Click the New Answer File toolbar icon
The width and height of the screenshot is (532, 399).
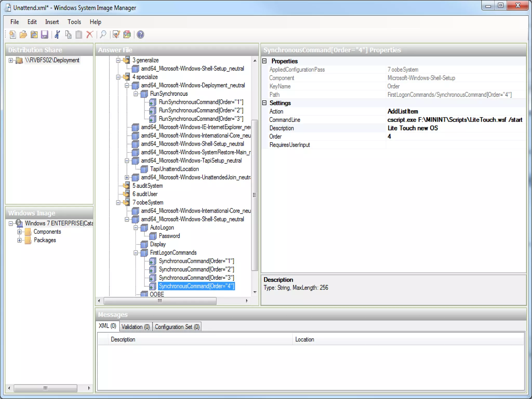(x=12, y=35)
